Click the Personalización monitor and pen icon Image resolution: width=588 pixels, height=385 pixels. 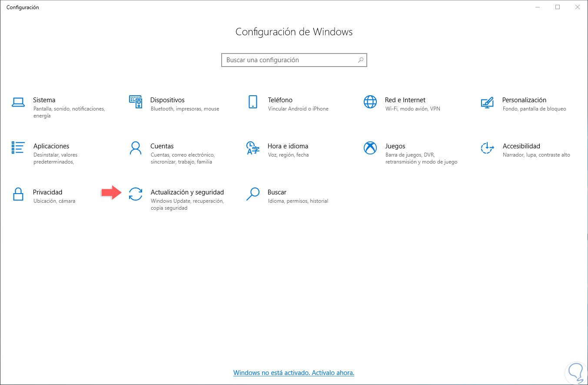pos(488,102)
